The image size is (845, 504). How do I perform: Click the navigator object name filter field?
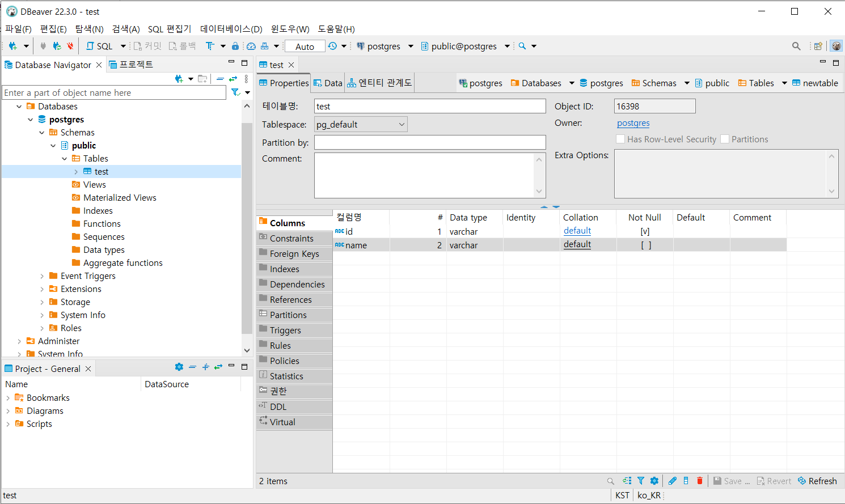114,92
